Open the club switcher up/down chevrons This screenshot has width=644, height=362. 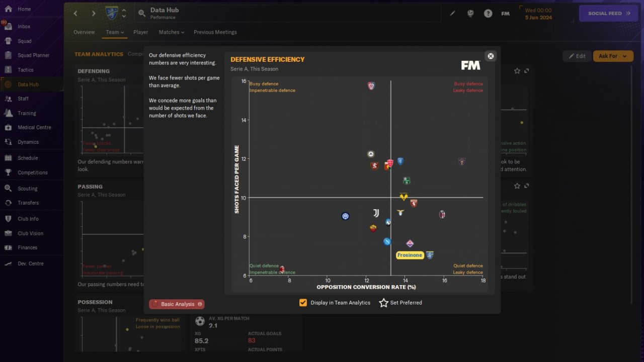coord(124,14)
